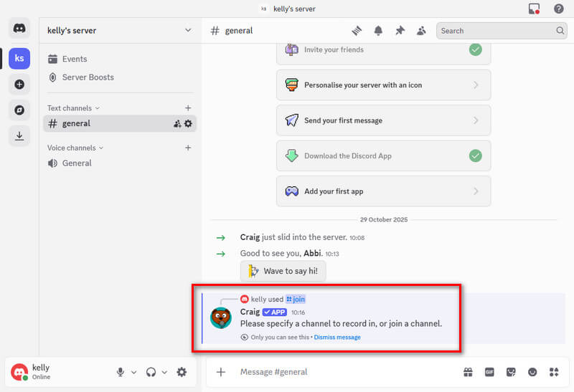Open the inbox icon at top right
The width and height of the screenshot is (574, 392).
tap(534, 9)
